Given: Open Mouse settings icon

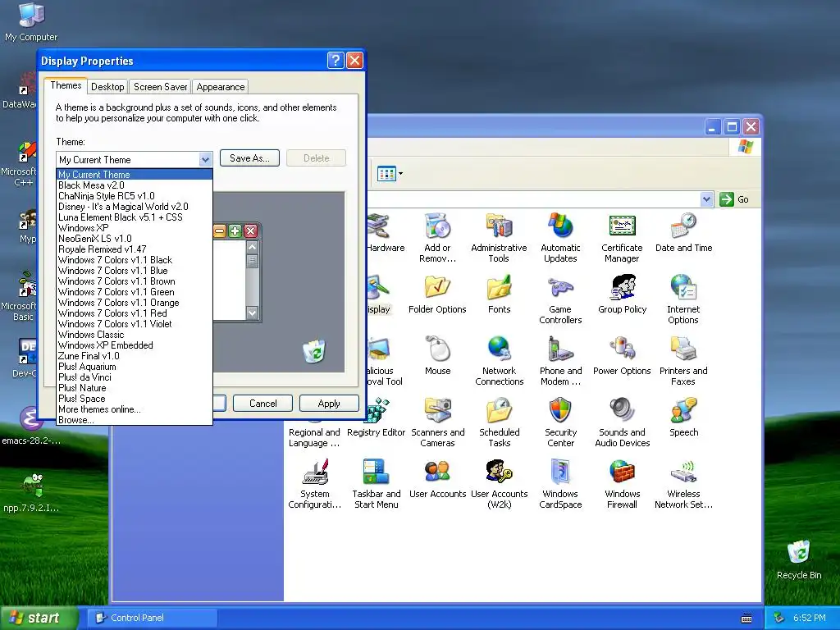Looking at the screenshot, I should [x=437, y=356].
